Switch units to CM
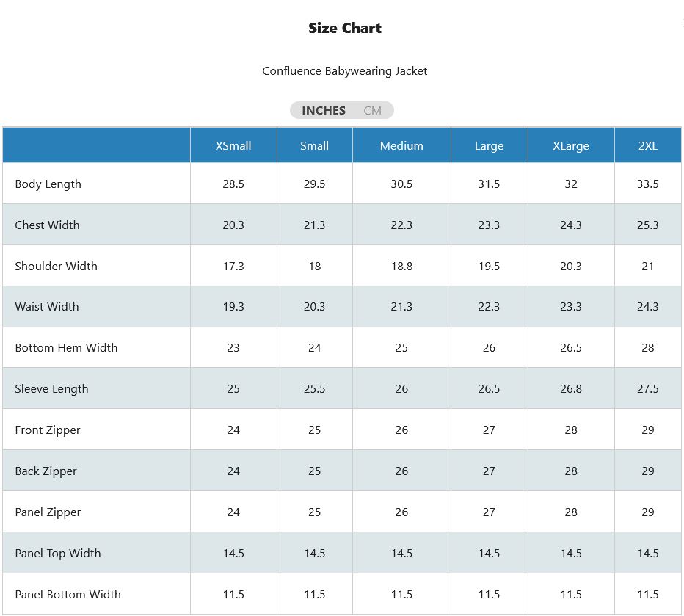The height and width of the screenshot is (616, 684). tap(372, 110)
